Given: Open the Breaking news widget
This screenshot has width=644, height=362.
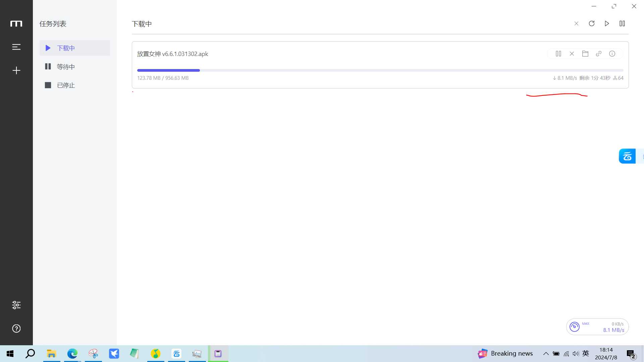Looking at the screenshot, I should coord(505,354).
